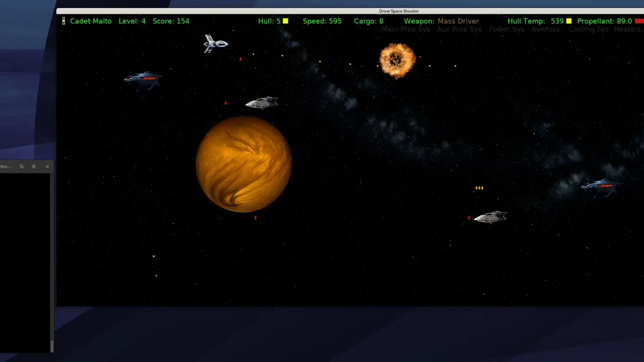
Task: Click the large orange gas planet
Action: [x=244, y=164]
